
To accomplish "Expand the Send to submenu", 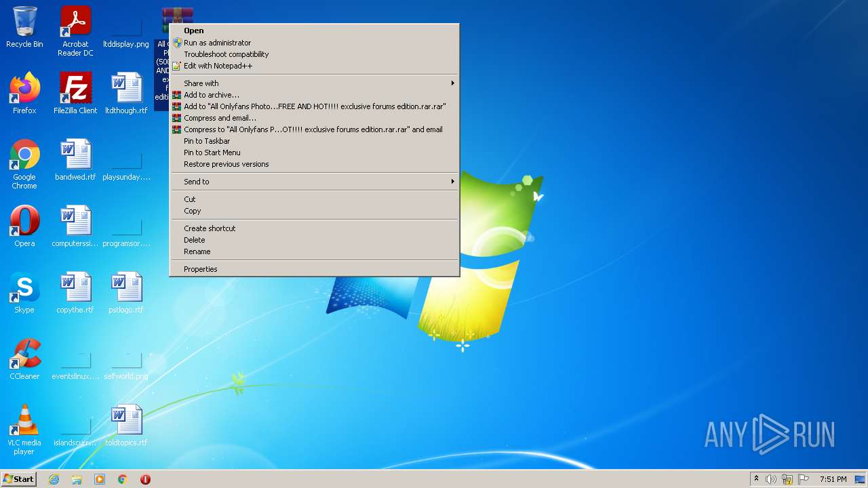I will click(314, 182).
